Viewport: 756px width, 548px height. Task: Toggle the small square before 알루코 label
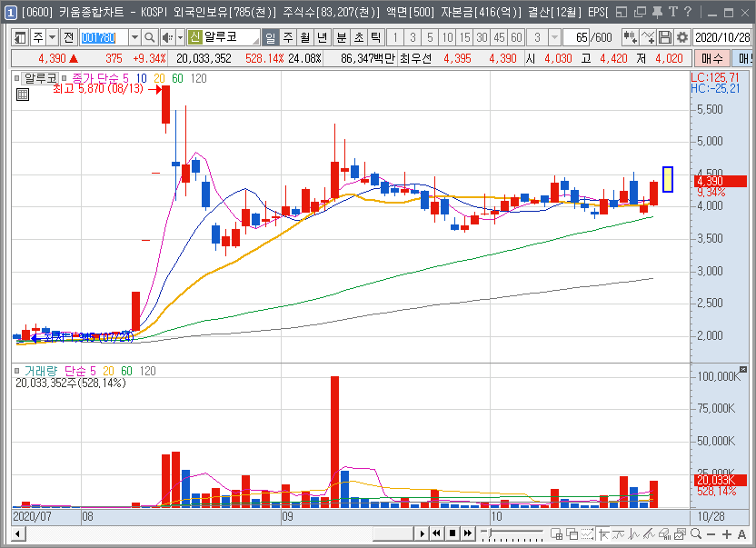click(17, 77)
